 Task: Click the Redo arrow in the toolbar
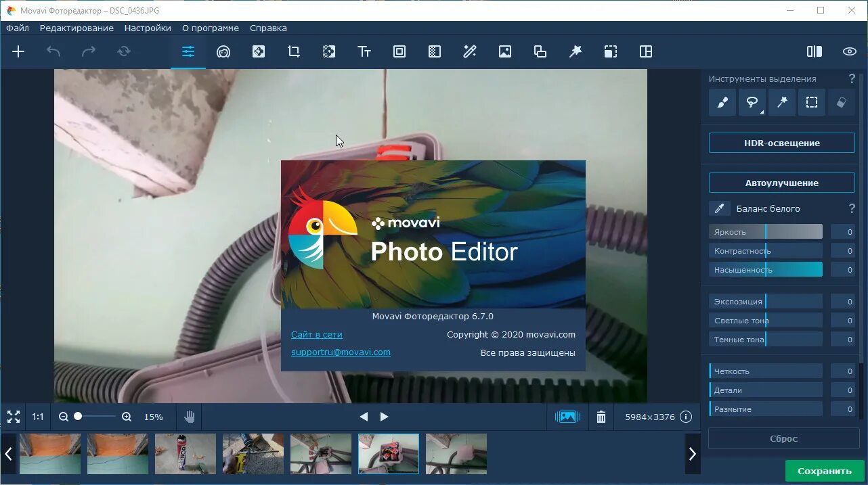click(x=89, y=51)
